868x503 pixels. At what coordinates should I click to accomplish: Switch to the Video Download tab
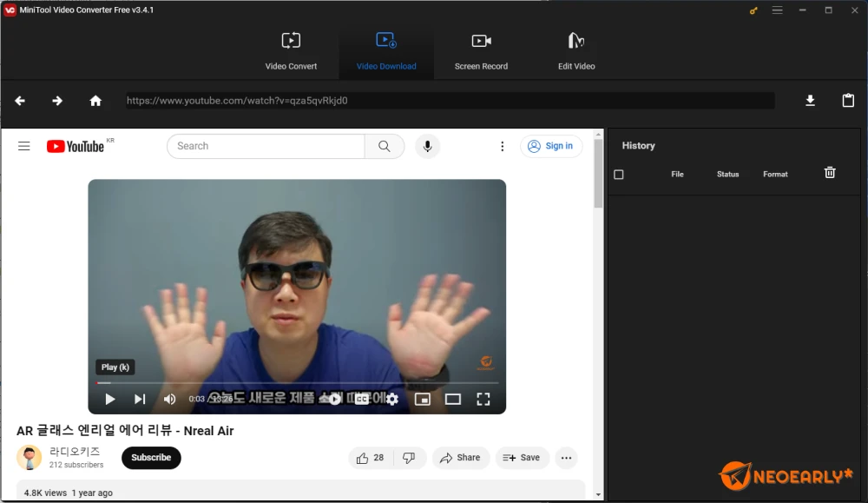coord(386,51)
